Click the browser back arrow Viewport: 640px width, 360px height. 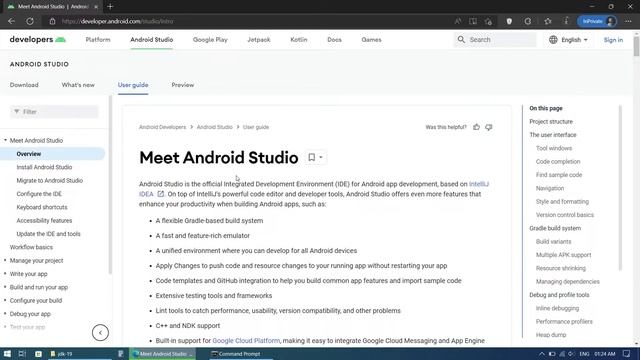click(11, 21)
